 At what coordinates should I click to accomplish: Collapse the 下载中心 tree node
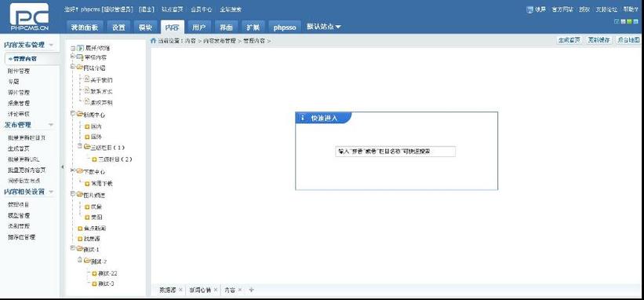73,170
